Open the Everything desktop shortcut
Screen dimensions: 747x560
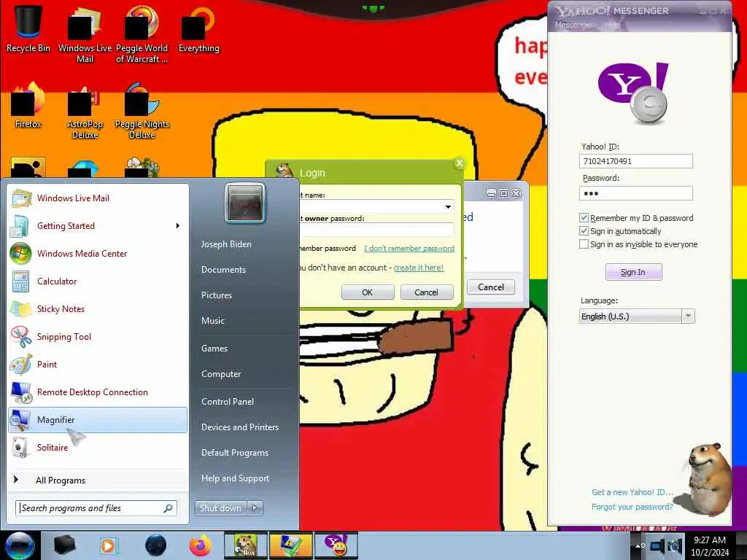(x=198, y=28)
